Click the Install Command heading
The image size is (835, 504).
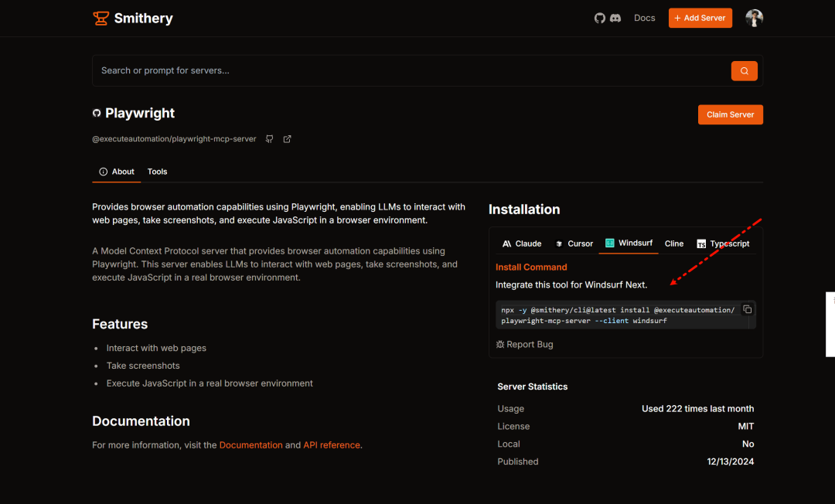(x=531, y=267)
